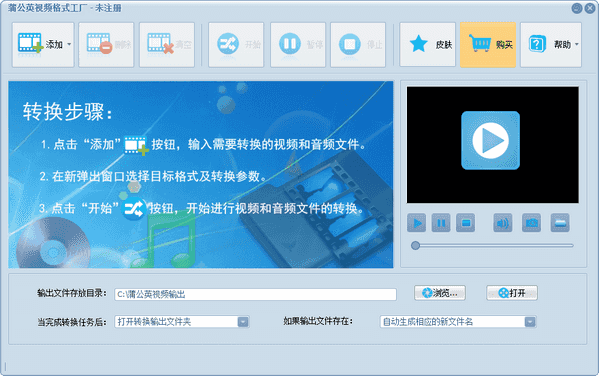
Task: Expand the 帮助 dropdown arrow
Action: (576, 44)
